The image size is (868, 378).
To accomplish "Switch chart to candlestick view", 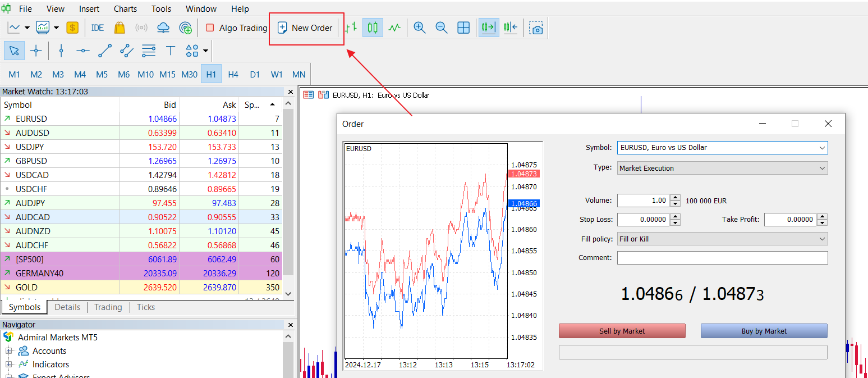I will [x=373, y=28].
